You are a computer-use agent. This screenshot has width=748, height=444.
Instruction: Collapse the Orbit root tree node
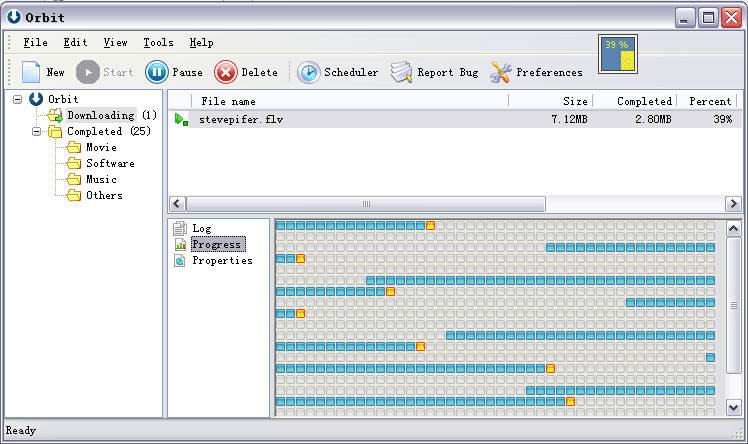click(x=17, y=99)
